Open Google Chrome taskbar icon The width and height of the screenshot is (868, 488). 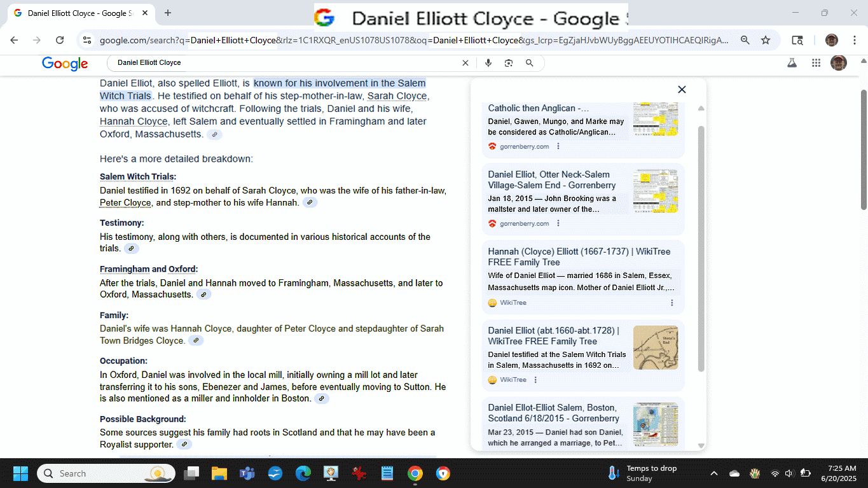tap(415, 473)
